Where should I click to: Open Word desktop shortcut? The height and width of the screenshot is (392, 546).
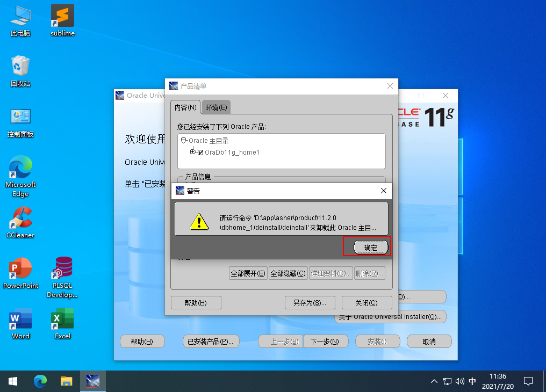point(20,323)
